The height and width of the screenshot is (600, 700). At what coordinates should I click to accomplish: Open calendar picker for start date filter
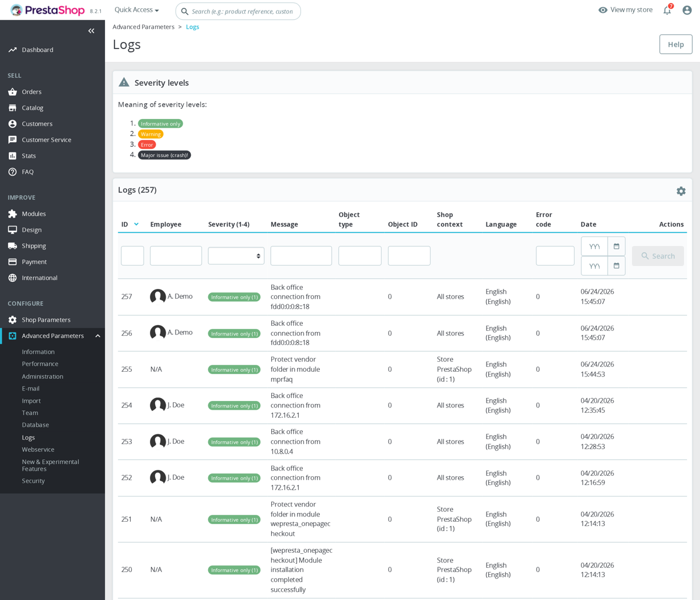(616, 246)
